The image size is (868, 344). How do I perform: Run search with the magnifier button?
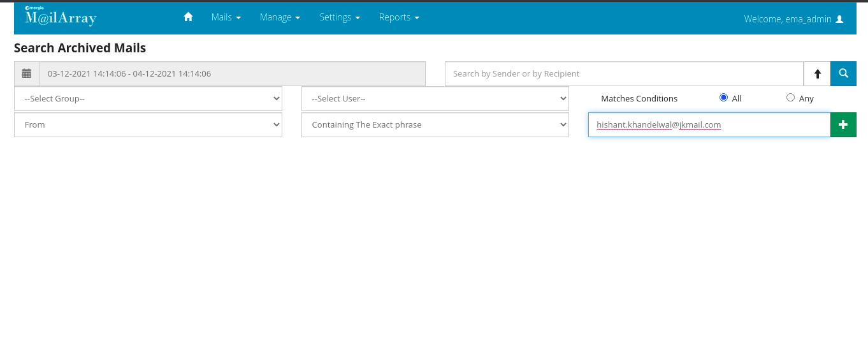[843, 73]
